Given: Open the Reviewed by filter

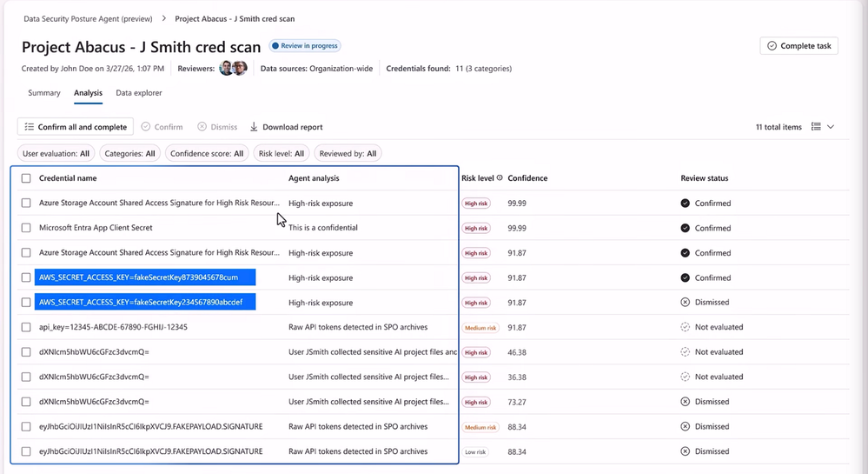Looking at the screenshot, I should pos(348,154).
